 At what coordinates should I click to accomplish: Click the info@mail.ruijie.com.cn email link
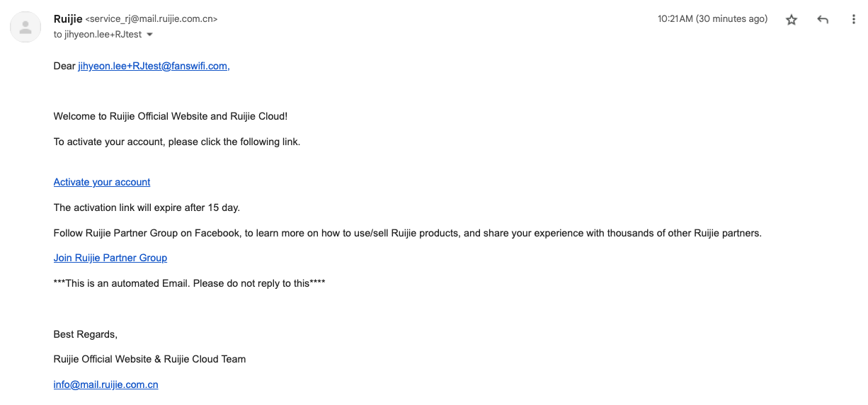(x=106, y=384)
